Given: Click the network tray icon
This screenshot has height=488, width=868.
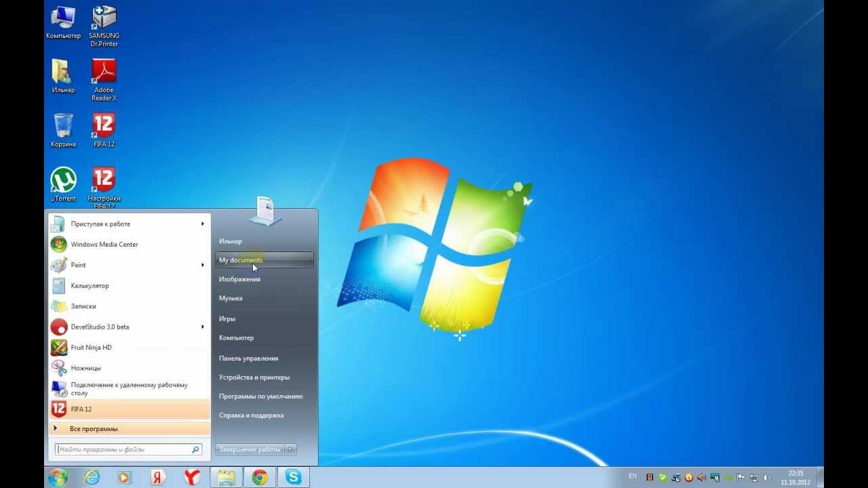Looking at the screenshot, I should tap(753, 477).
